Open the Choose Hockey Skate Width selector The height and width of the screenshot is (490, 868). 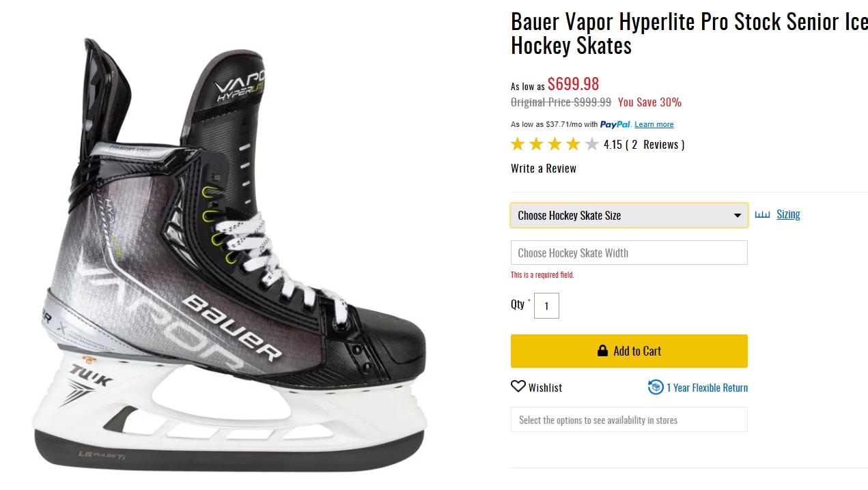pos(629,253)
